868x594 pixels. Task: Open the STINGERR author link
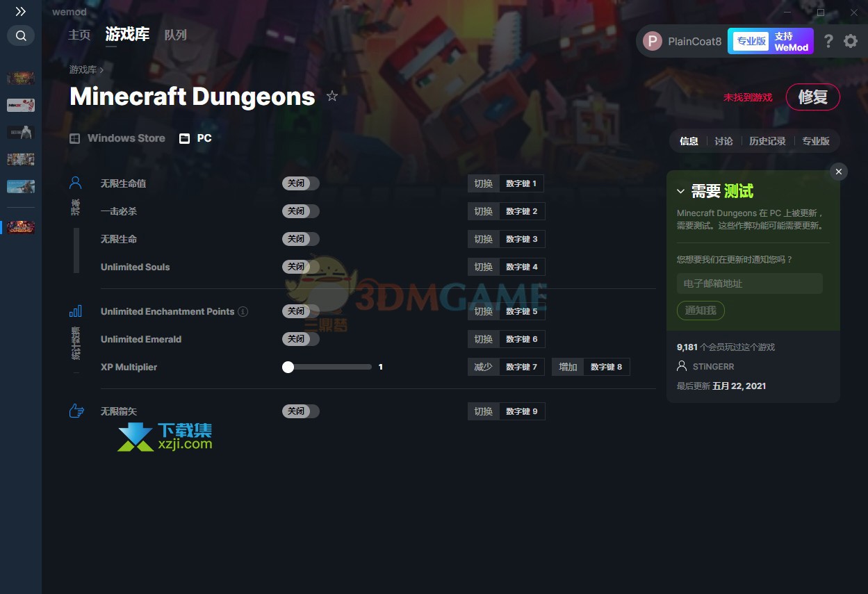(713, 366)
